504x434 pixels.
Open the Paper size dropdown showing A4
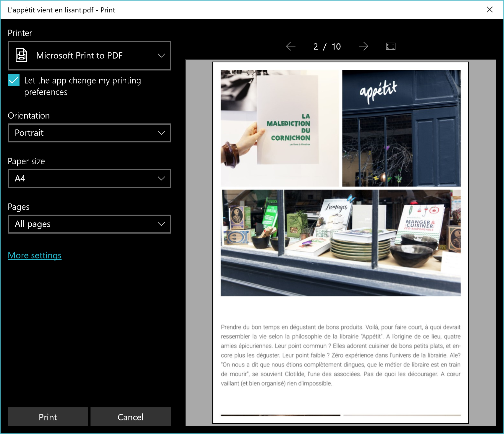(x=89, y=179)
